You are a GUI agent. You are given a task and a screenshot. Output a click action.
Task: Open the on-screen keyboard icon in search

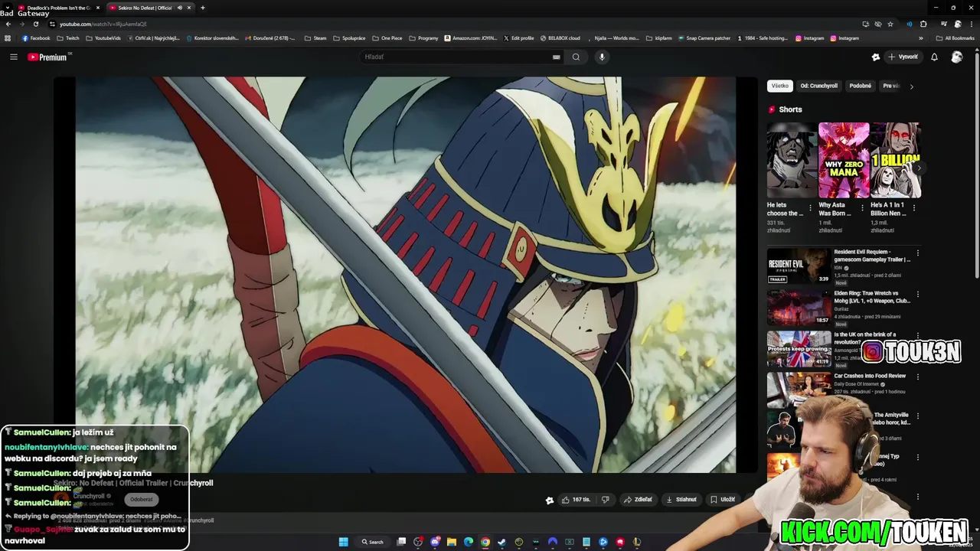(557, 57)
